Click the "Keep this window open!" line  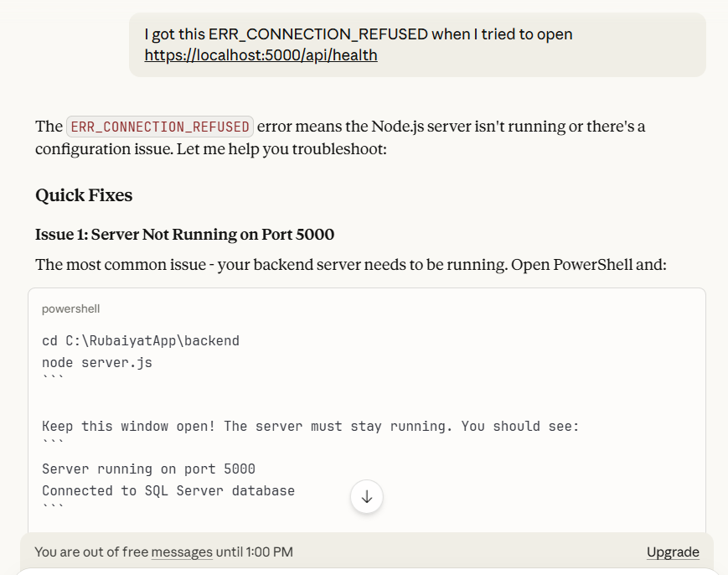pos(310,426)
